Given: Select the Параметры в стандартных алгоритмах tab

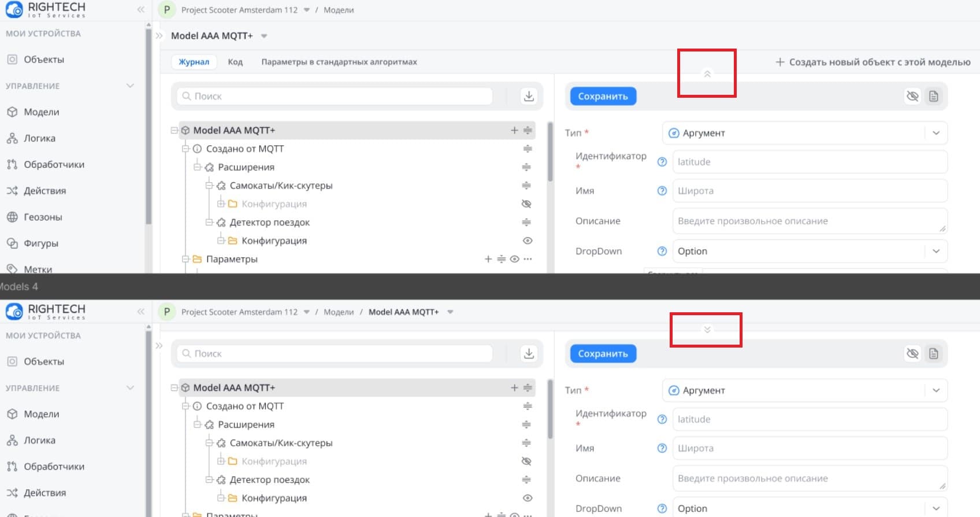Looking at the screenshot, I should coord(339,62).
